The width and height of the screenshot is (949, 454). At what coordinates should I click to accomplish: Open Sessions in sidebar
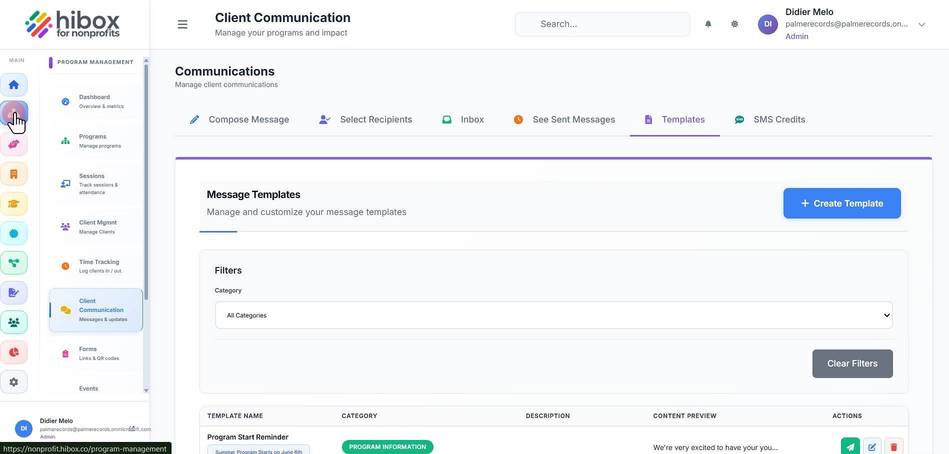click(94, 183)
